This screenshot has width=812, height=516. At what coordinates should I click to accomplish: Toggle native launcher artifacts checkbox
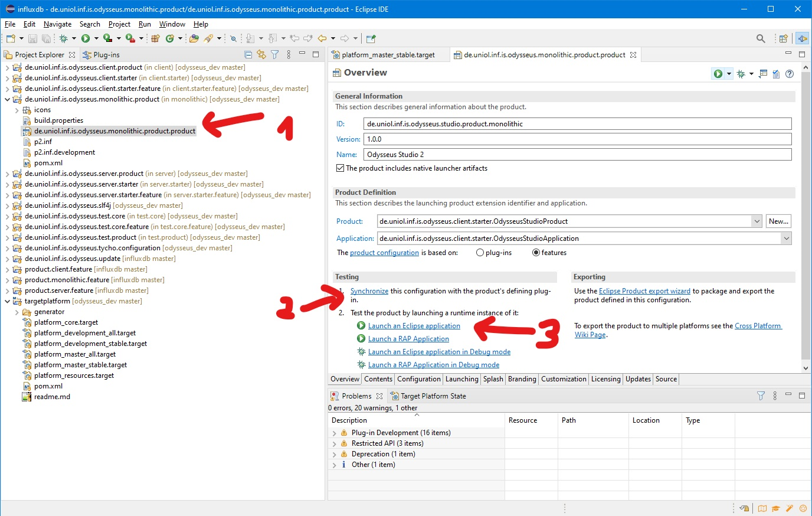(x=340, y=168)
